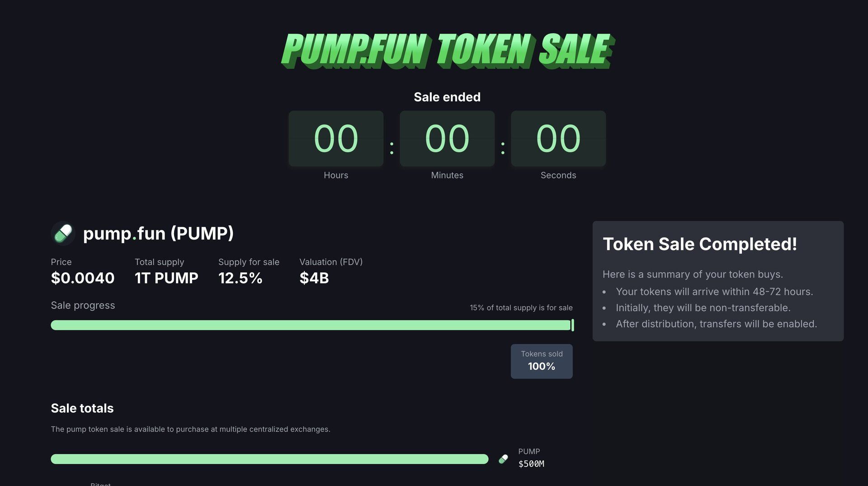Image resolution: width=868 pixels, height=486 pixels.
Task: Click the pump.fun (PUMP) heading text
Action: [158, 233]
